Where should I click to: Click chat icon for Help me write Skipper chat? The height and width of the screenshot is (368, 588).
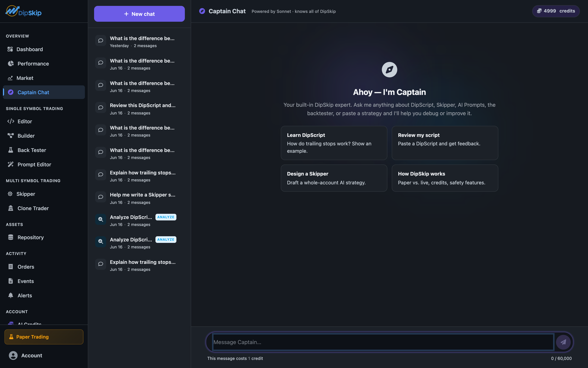click(x=101, y=197)
